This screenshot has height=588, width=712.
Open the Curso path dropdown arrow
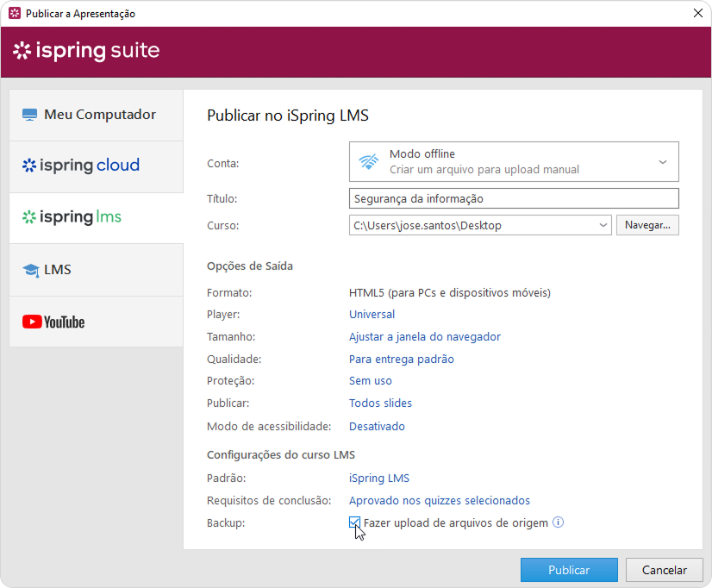point(602,226)
